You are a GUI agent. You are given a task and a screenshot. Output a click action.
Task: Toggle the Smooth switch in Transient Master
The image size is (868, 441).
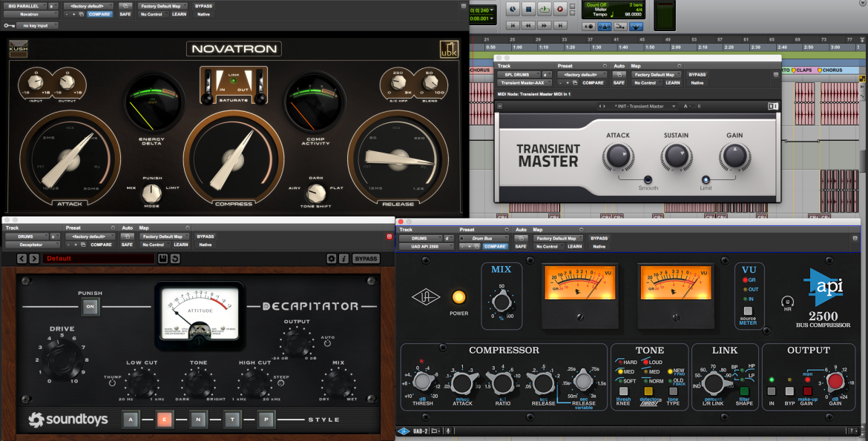(648, 179)
